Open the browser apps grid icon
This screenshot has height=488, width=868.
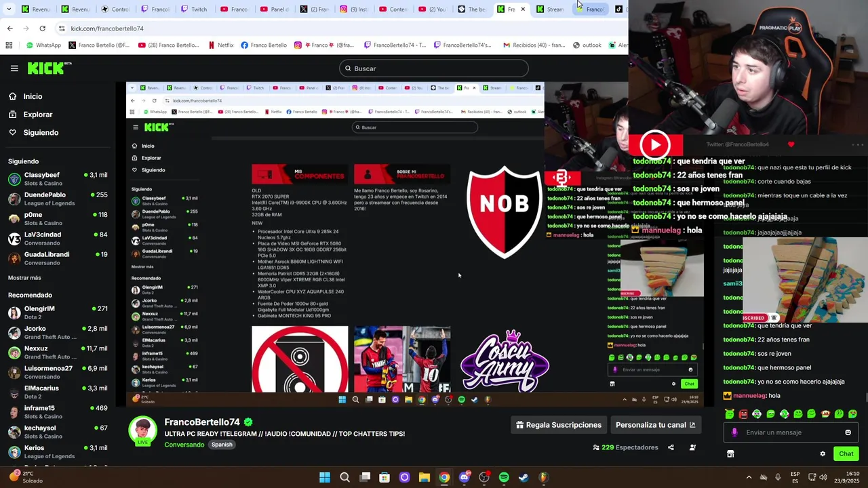click(9, 45)
